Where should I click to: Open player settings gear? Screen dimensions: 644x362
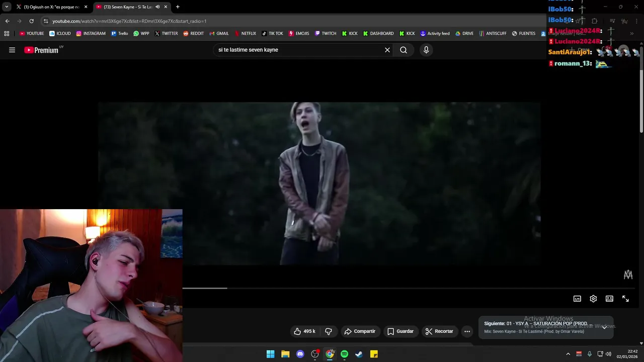click(x=593, y=299)
